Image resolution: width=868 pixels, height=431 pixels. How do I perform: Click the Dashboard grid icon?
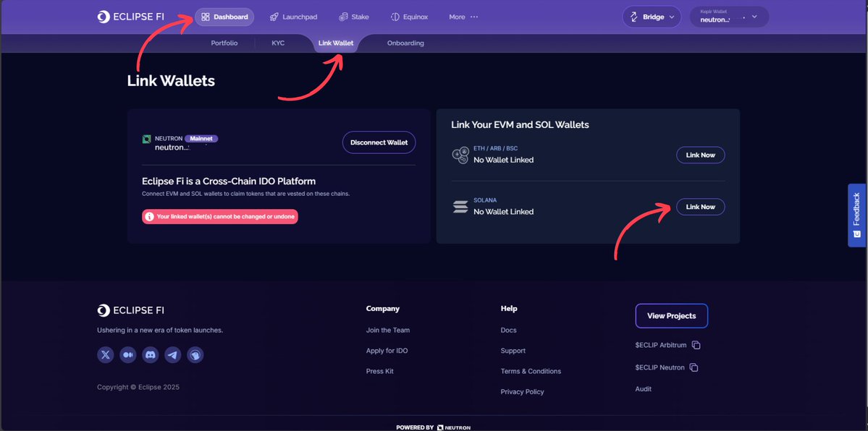[206, 17]
